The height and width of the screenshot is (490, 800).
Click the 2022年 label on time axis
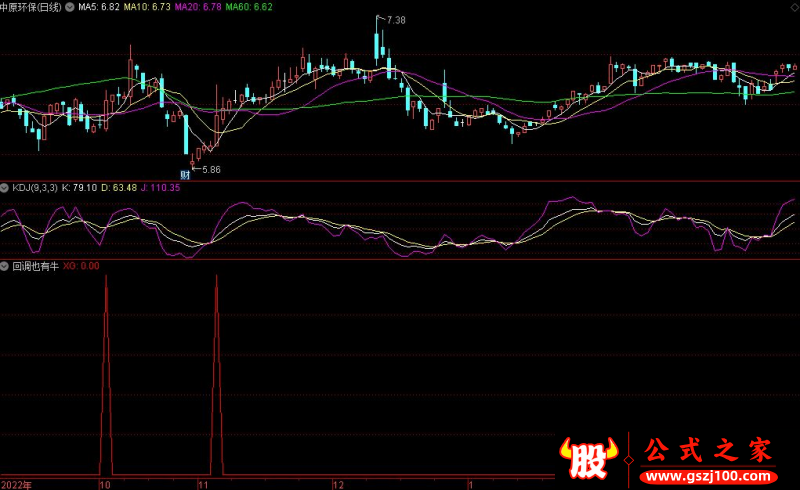pos(17,484)
